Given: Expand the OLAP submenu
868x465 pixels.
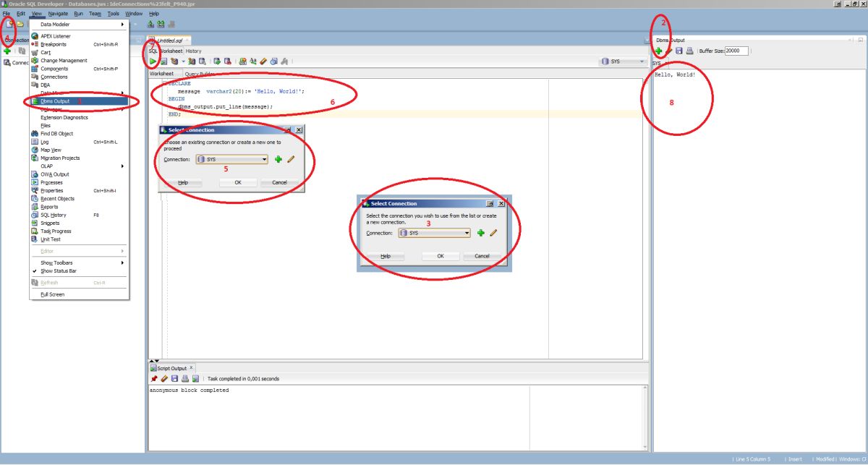Looking at the screenshot, I should 79,166.
